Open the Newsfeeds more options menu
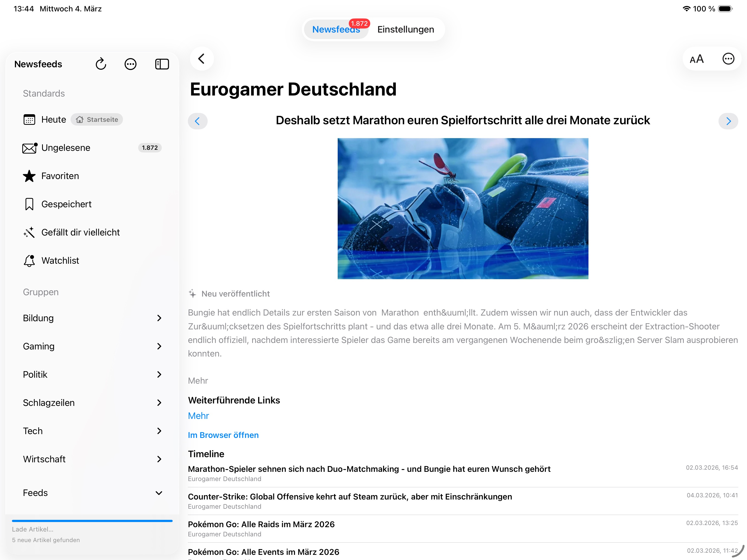 coord(131,64)
